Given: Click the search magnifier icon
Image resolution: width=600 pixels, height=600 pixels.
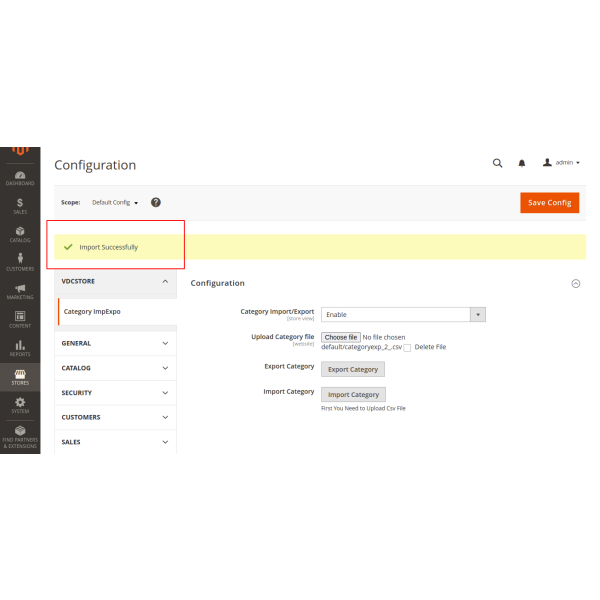Looking at the screenshot, I should (497, 163).
